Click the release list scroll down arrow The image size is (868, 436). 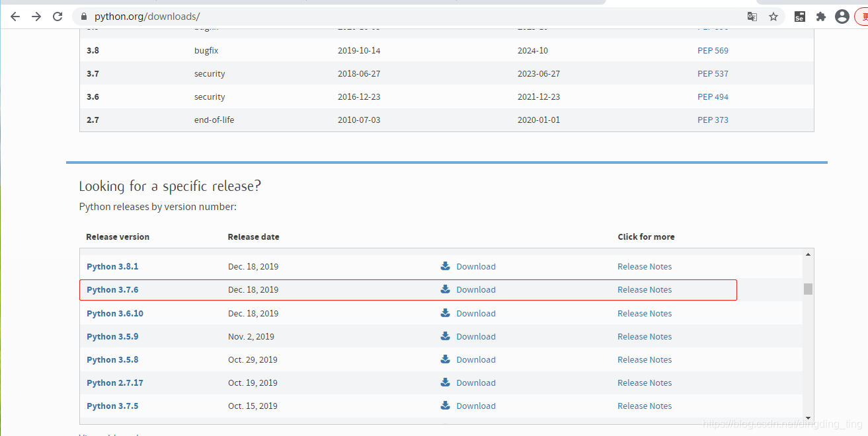pos(808,418)
